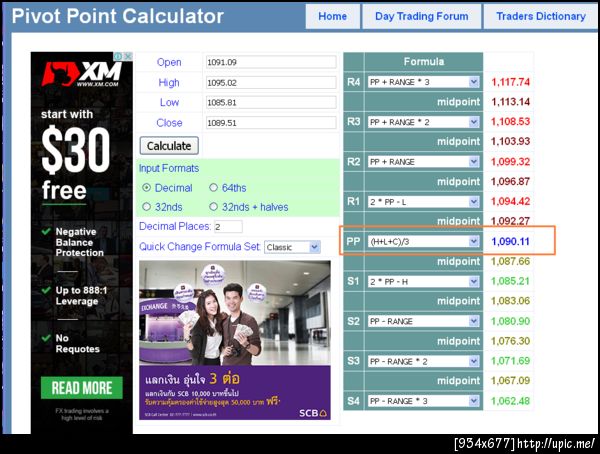Click READ MORE in the XM ad
Screen dimensions: 600x454
coord(82,388)
